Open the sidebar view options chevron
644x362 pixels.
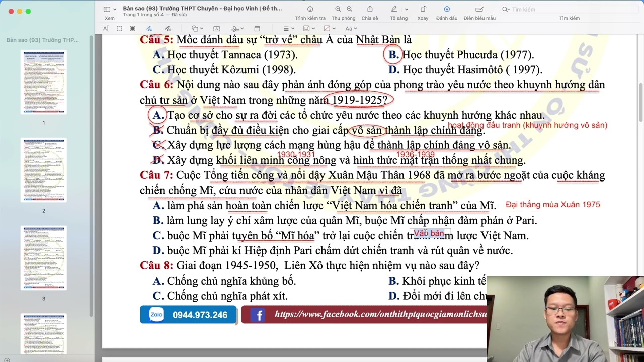[115, 9]
